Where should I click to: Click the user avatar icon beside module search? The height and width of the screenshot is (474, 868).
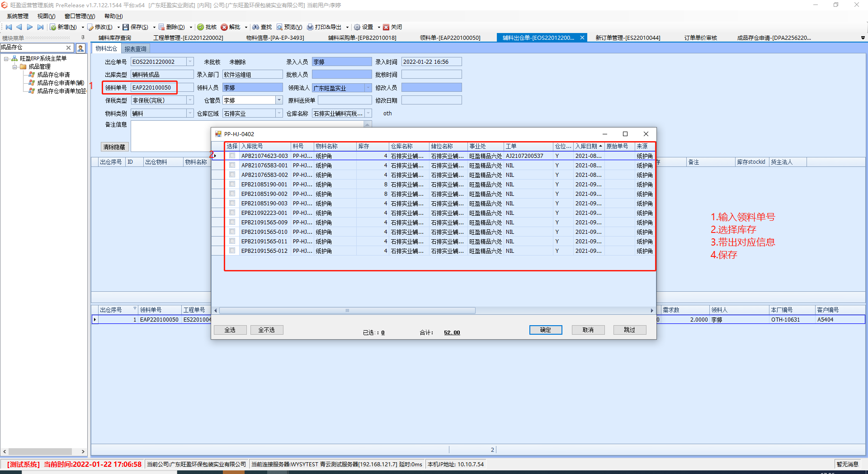point(80,47)
